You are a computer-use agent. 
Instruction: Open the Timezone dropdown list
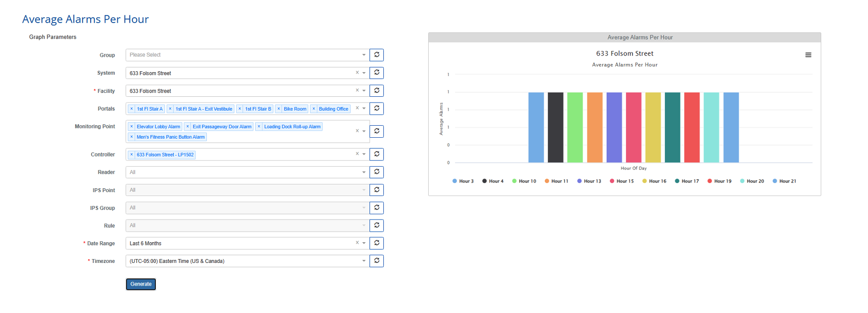click(x=247, y=261)
